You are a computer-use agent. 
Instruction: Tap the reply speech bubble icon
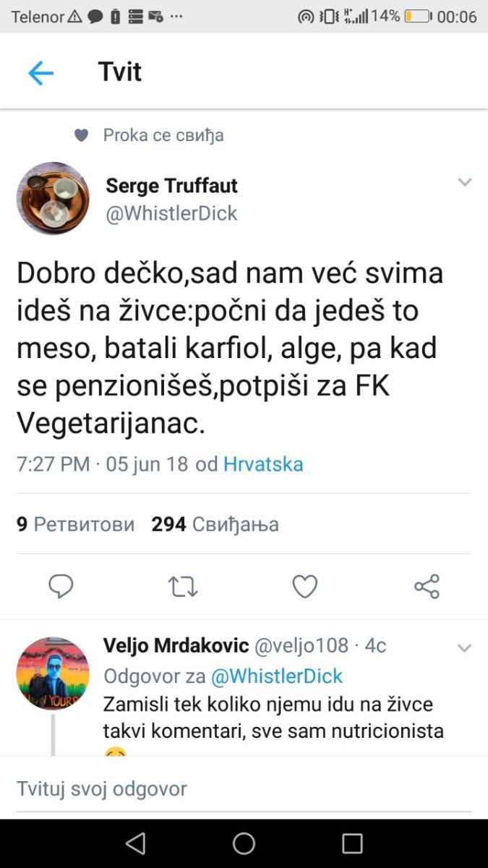[61, 586]
